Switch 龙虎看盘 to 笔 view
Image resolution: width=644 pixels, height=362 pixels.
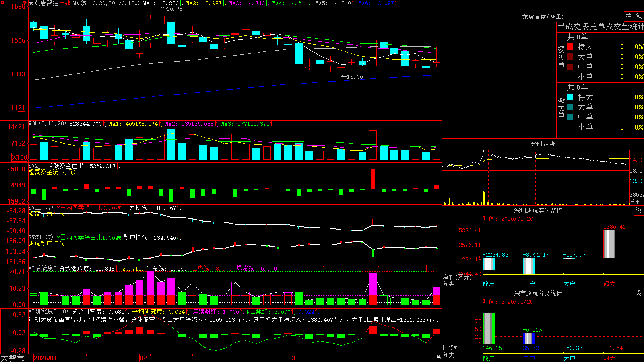639,16
